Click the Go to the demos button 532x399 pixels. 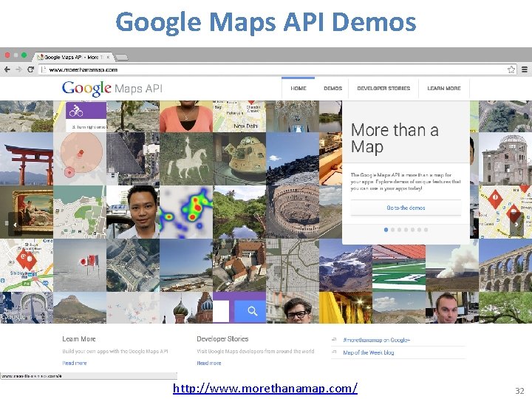click(x=406, y=208)
